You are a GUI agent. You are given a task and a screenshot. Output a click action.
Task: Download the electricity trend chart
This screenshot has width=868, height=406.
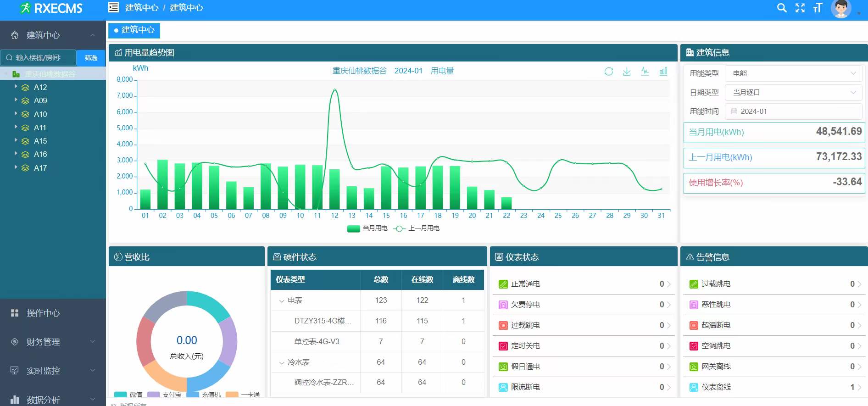627,72
